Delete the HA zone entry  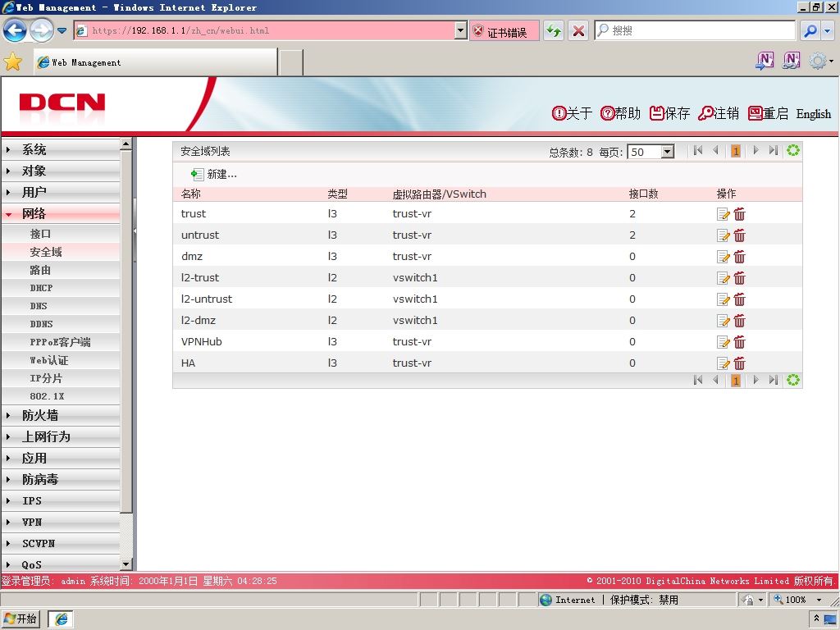pyautogui.click(x=740, y=363)
